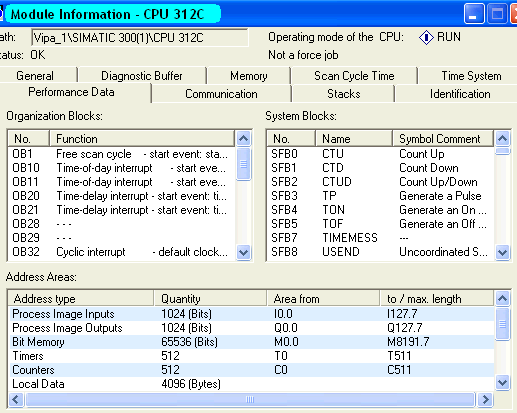Screen dimensions: 517x413
Task: Click the Quantity column header
Action: [x=210, y=299]
